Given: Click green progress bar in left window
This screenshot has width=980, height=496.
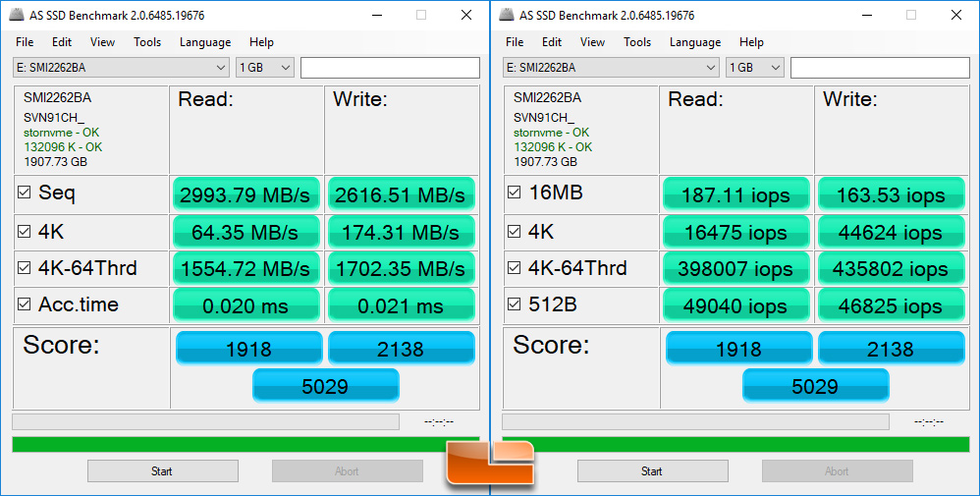Looking at the screenshot, I should tap(245, 444).
